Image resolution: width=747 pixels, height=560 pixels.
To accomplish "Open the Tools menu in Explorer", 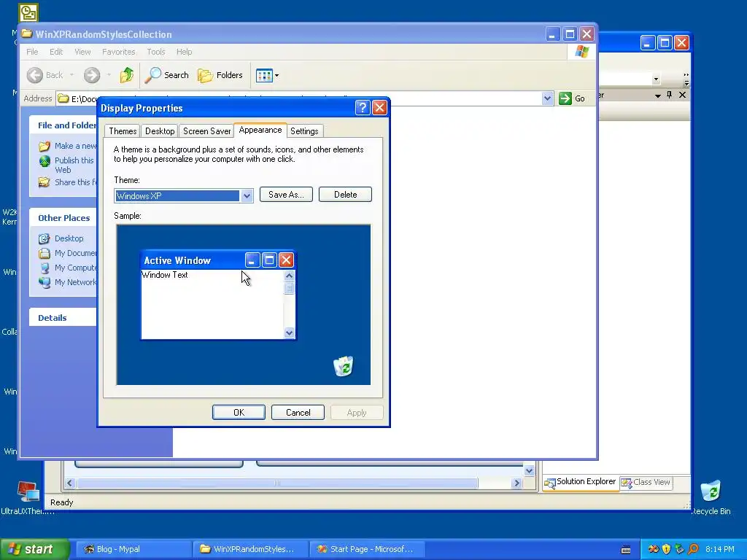I will 156,52.
